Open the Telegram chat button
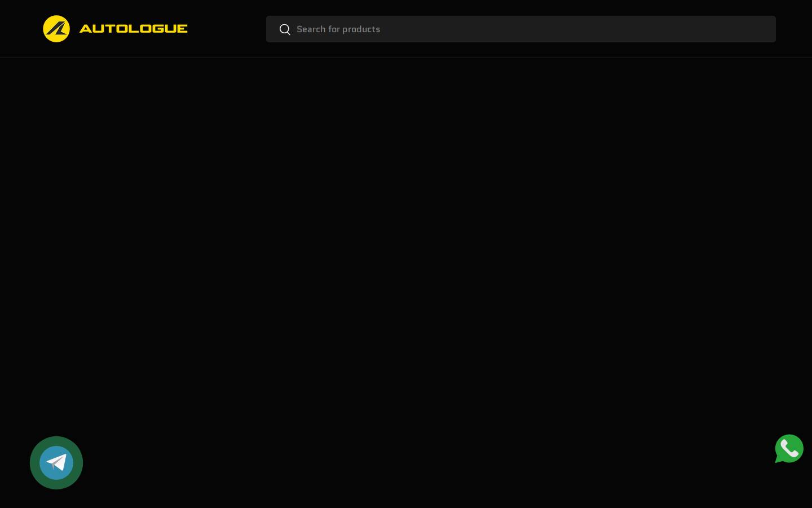The width and height of the screenshot is (812, 508). tap(56, 463)
